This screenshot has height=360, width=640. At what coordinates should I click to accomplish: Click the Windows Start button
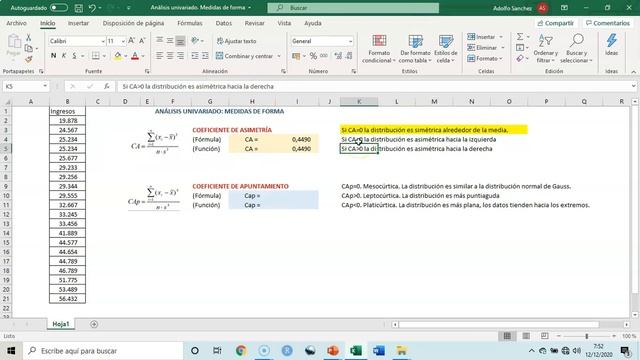tap(11, 351)
